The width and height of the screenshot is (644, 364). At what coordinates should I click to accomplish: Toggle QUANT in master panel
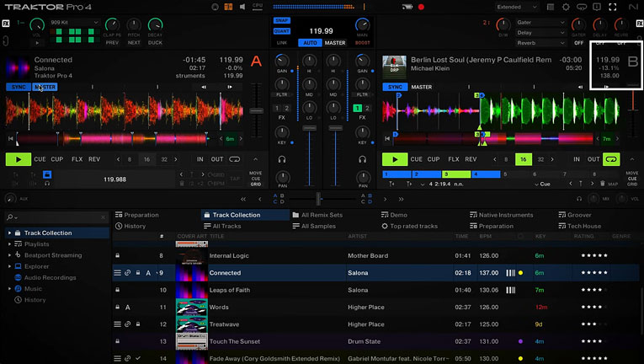282,31
